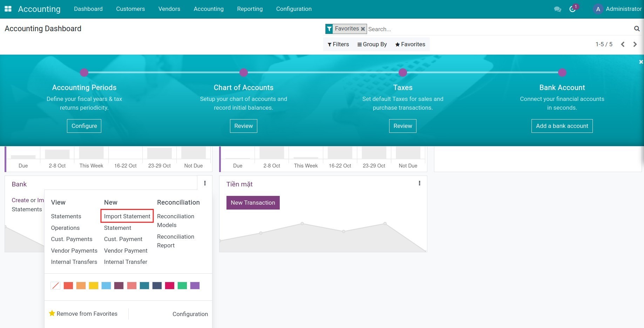
Task: Open the Reporting menu
Action: click(250, 9)
